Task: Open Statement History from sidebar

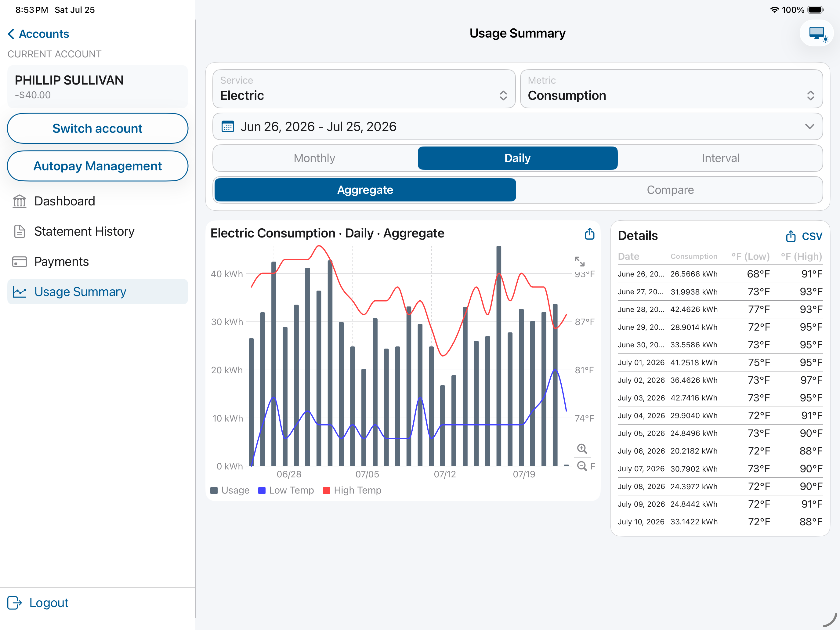Action: point(98,231)
